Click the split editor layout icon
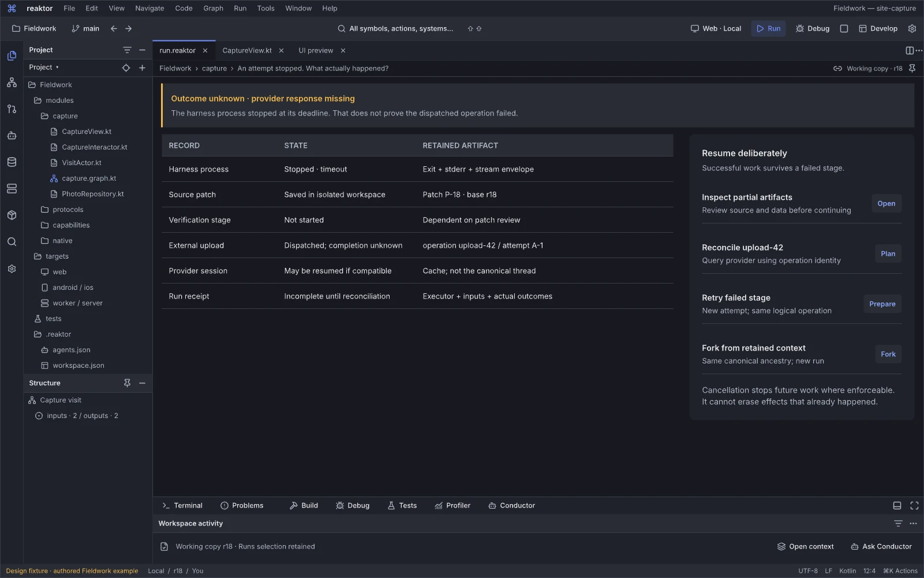 coord(910,50)
